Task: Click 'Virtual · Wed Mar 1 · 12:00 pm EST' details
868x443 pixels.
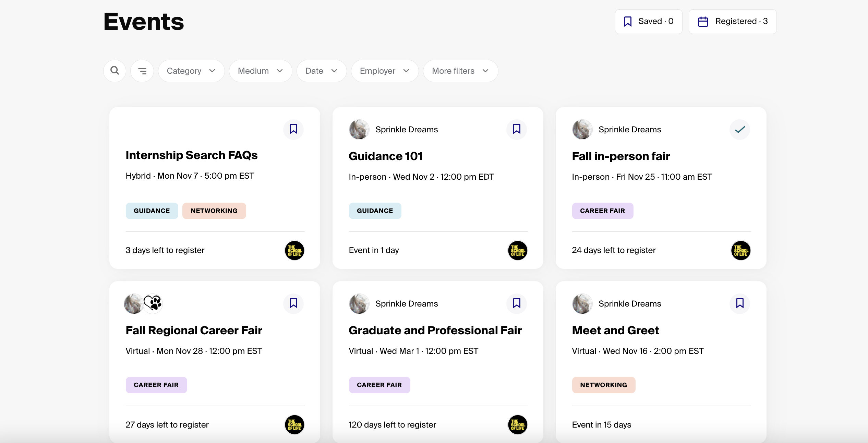Action: [413, 351]
